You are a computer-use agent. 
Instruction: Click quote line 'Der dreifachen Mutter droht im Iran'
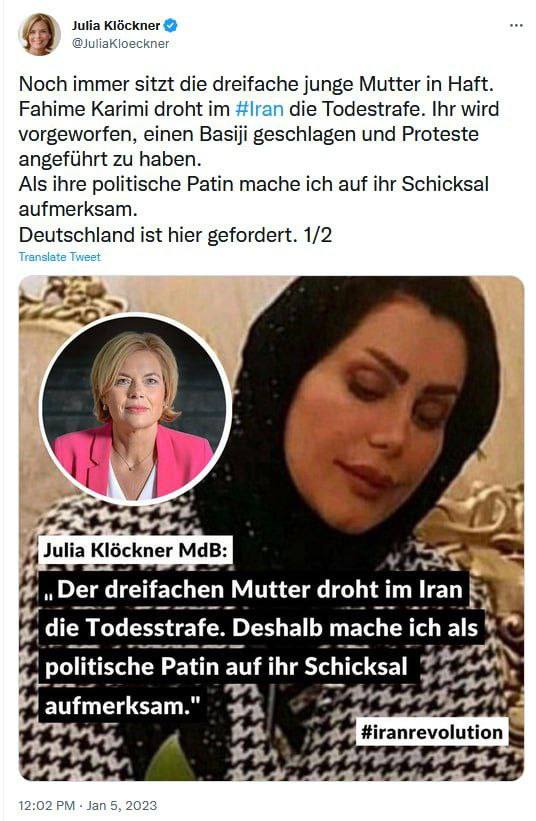point(254,590)
